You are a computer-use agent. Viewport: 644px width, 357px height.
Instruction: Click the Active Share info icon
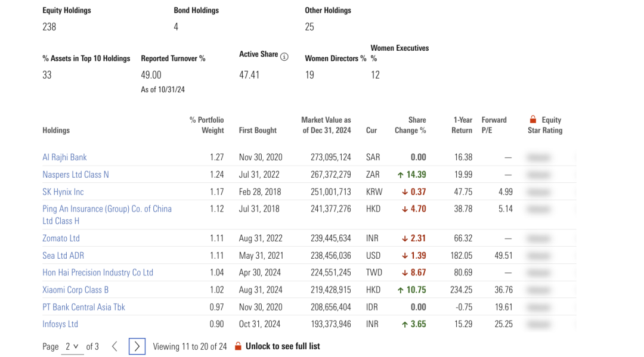pyautogui.click(x=284, y=57)
